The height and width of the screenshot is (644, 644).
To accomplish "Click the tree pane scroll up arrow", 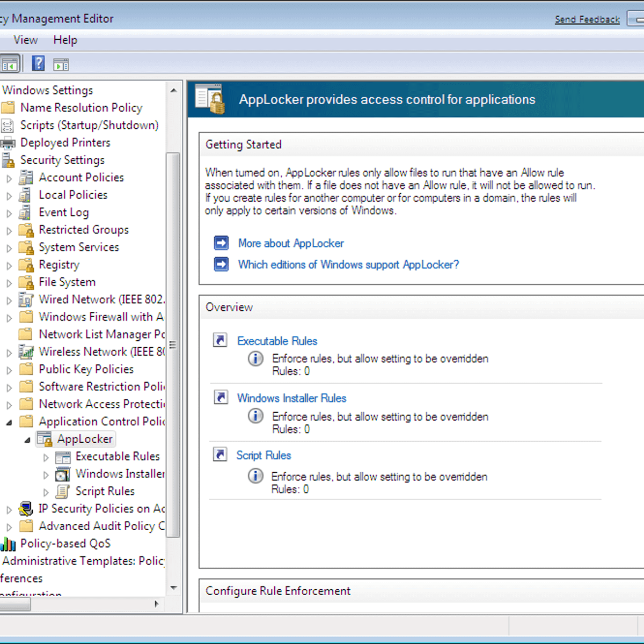I will (173, 90).
